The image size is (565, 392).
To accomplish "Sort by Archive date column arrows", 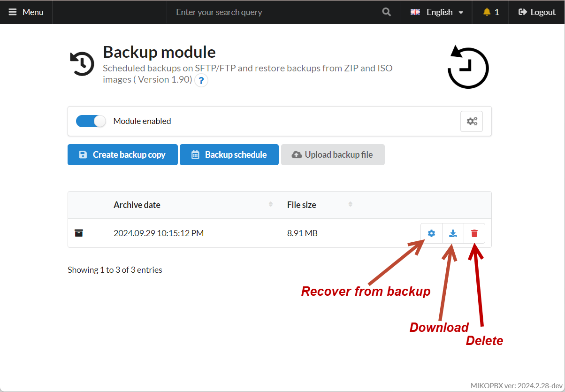I will (x=271, y=204).
